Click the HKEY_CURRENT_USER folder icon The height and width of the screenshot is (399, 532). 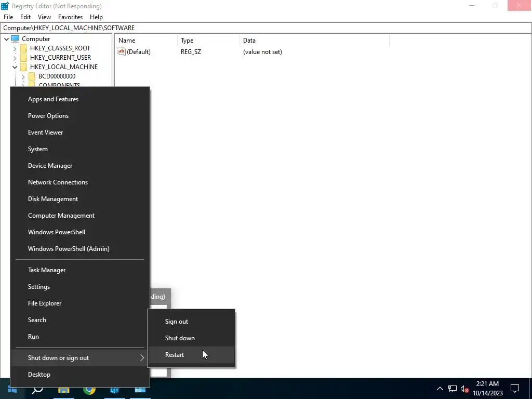pyautogui.click(x=23, y=57)
